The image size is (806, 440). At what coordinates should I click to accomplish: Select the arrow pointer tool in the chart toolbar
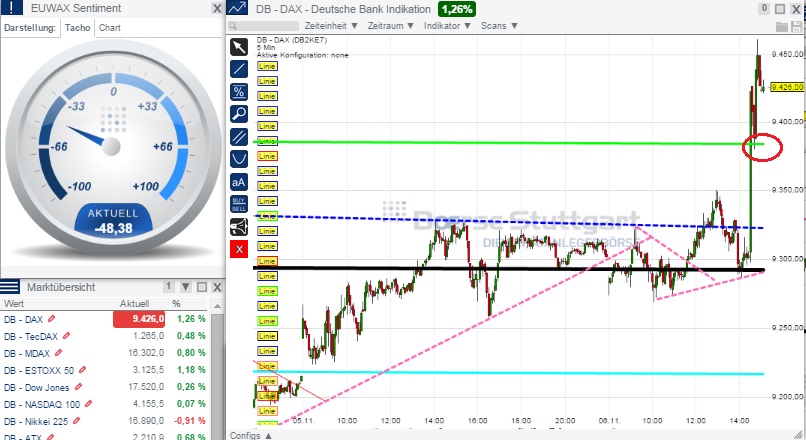[239, 47]
